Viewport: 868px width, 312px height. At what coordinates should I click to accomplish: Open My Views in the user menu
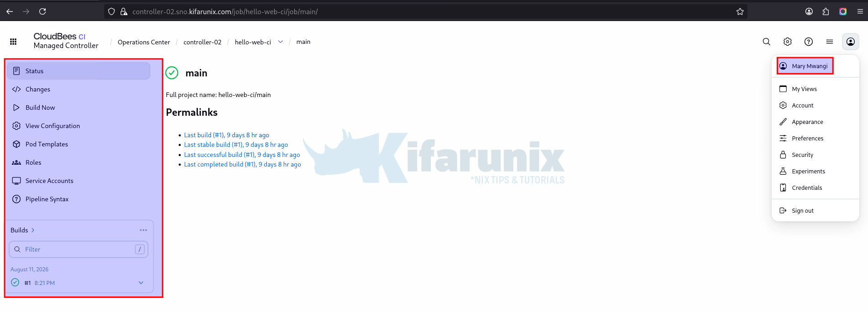815,89
